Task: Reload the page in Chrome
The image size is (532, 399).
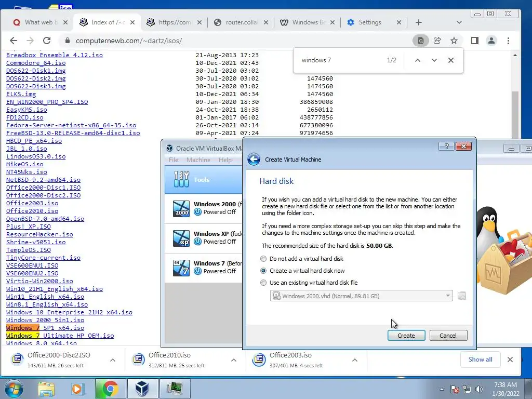Action: click(47, 41)
